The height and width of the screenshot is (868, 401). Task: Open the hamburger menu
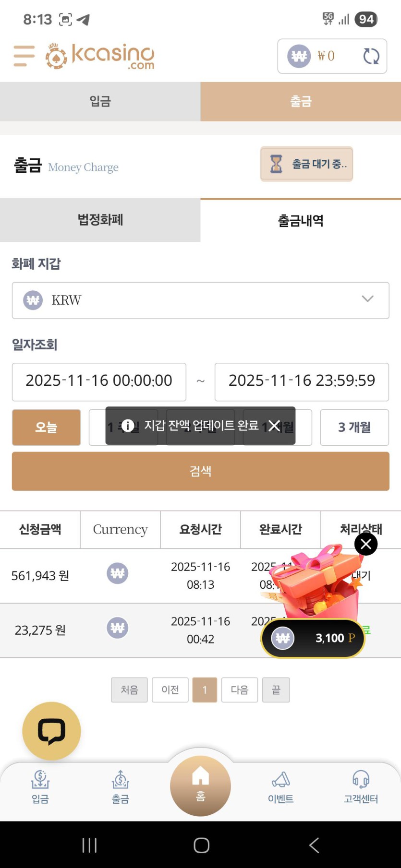click(24, 56)
